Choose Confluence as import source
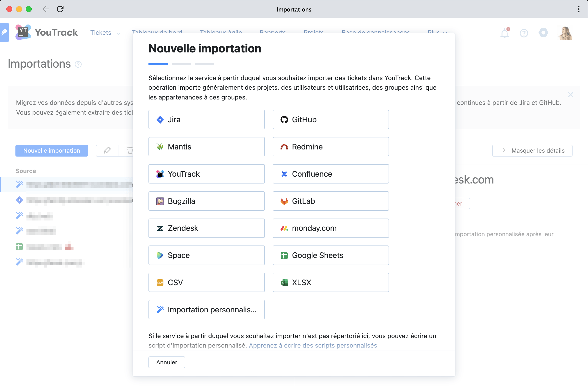Viewport: 588px width, 392px height. (331, 174)
